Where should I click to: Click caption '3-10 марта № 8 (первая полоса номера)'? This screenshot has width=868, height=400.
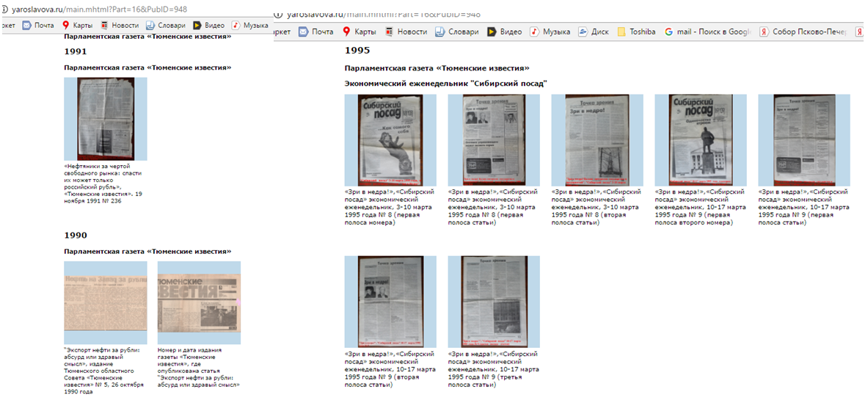(389, 207)
